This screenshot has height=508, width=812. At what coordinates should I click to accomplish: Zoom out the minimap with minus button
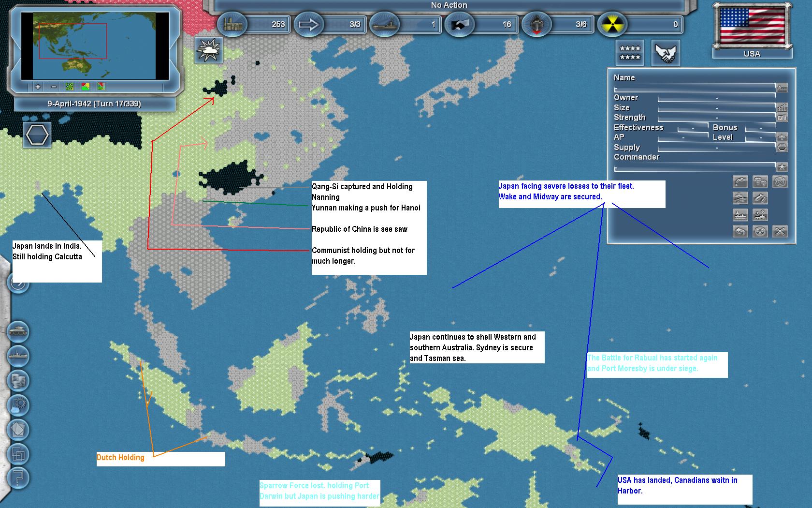[54, 87]
